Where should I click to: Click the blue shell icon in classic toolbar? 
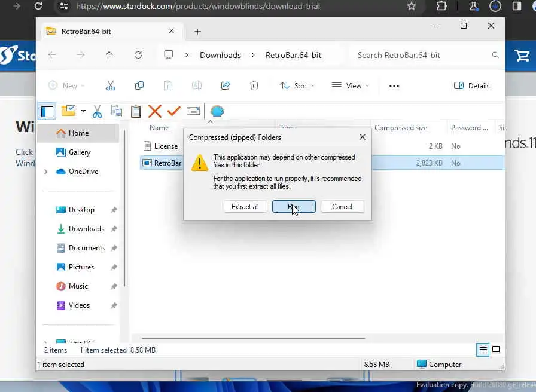(217, 111)
